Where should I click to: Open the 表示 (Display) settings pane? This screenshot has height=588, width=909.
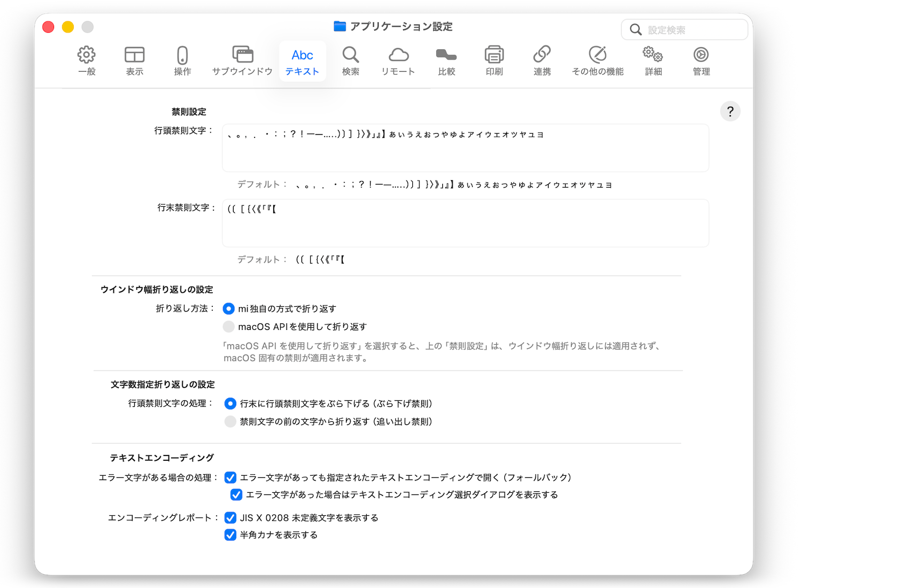(135, 61)
